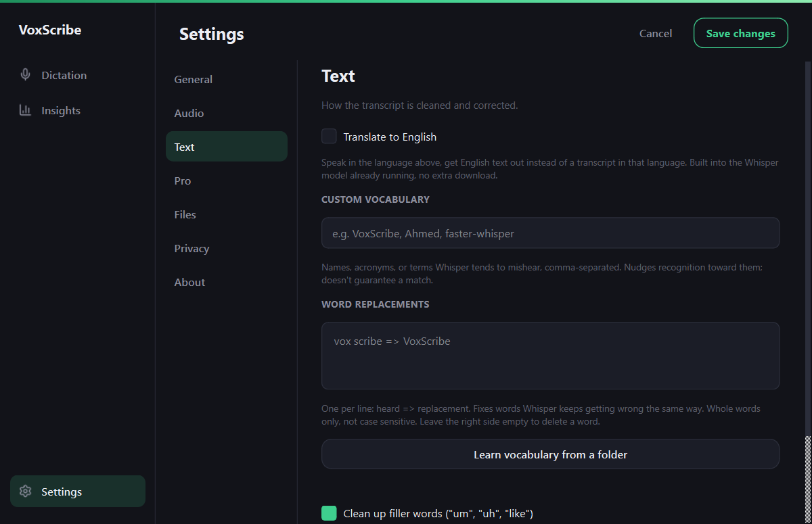
Task: Open Dictation in the sidebar
Action: 78,75
